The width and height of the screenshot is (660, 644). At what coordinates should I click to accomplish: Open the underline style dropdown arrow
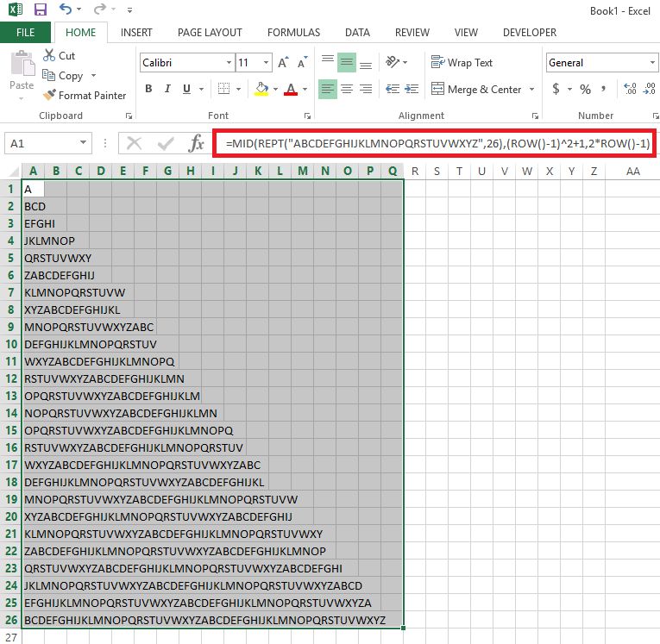click(202, 89)
